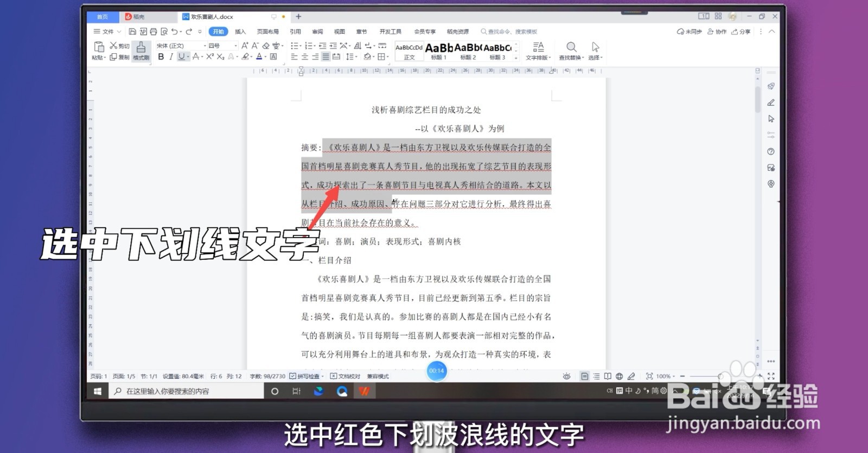Click the Paste clipboard icon

[99, 47]
